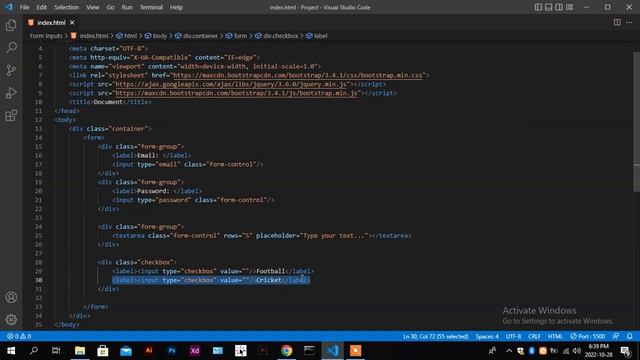The width and height of the screenshot is (640, 360).
Task: Toggle the secondary side bar layout
Action: (x=559, y=7)
